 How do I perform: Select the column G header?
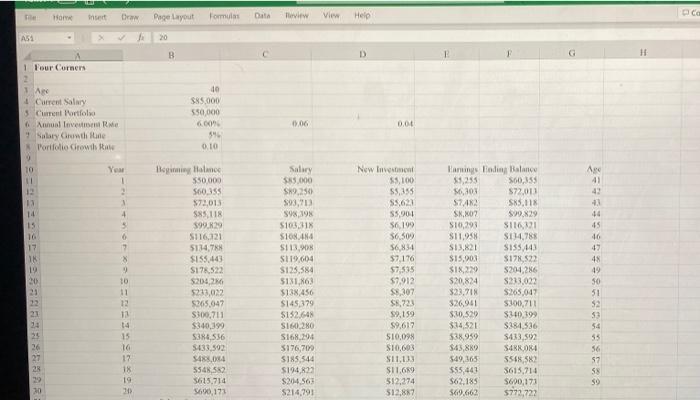tap(572, 53)
